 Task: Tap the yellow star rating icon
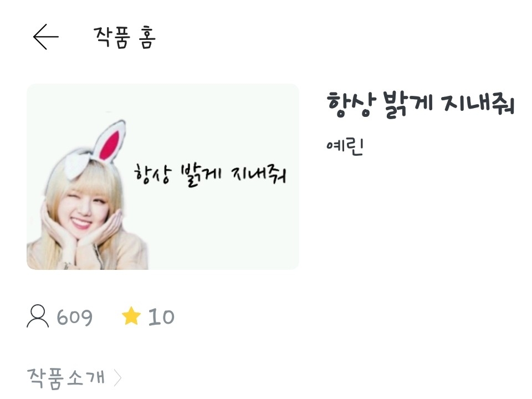pyautogui.click(x=131, y=316)
